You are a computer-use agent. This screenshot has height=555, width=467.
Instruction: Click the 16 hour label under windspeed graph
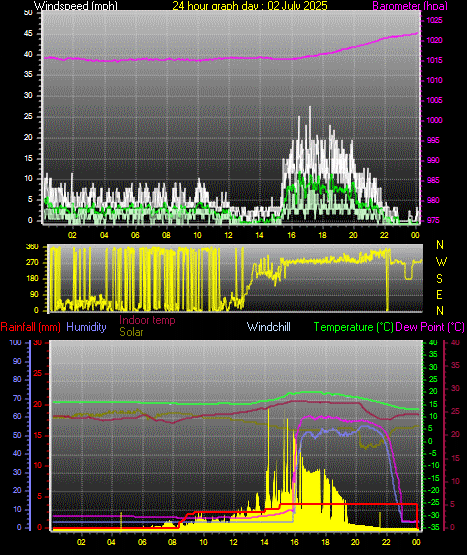click(x=291, y=235)
